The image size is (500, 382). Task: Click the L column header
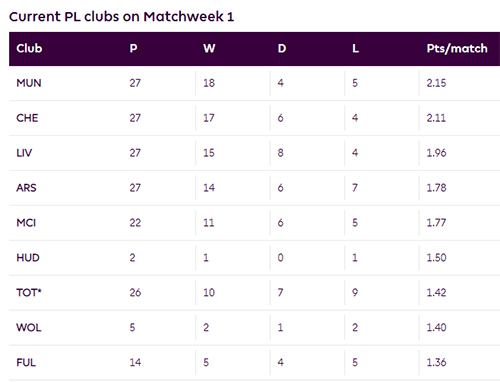356,49
